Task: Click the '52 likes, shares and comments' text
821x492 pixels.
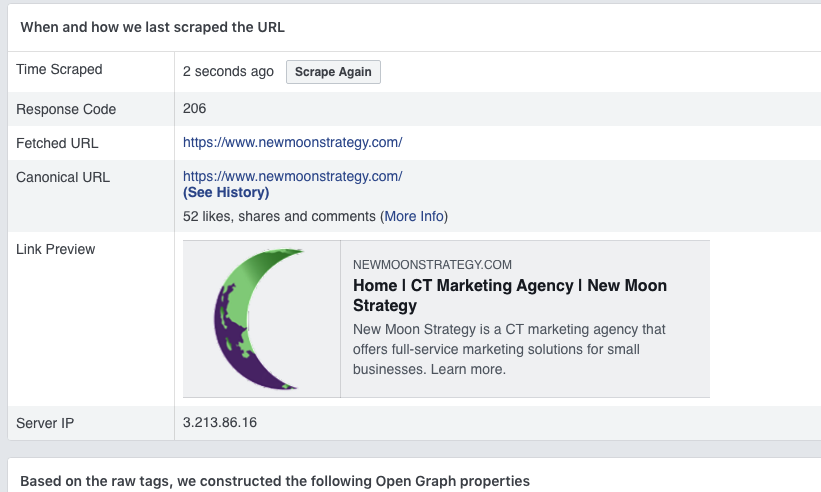Action: pos(279,216)
